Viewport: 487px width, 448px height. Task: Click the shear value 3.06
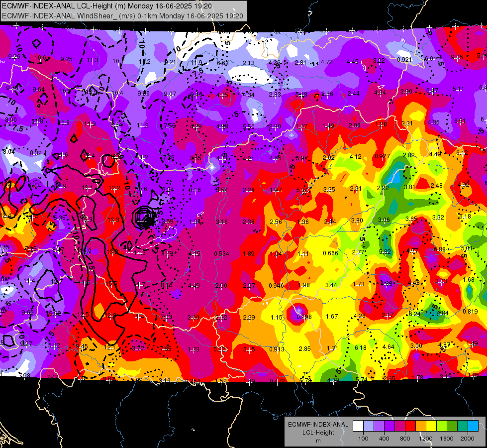384,220
